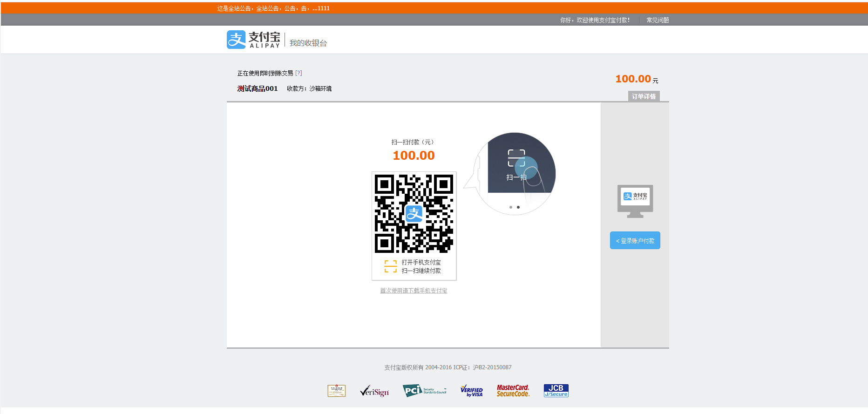Screen dimensions: 868x414
Task: Click the VeriSign badge in footer
Action: pos(374,391)
